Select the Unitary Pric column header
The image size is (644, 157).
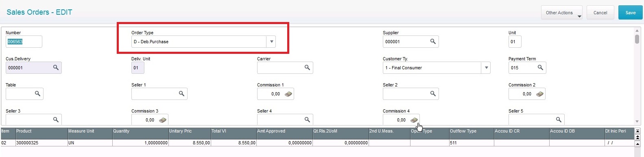pos(190,133)
